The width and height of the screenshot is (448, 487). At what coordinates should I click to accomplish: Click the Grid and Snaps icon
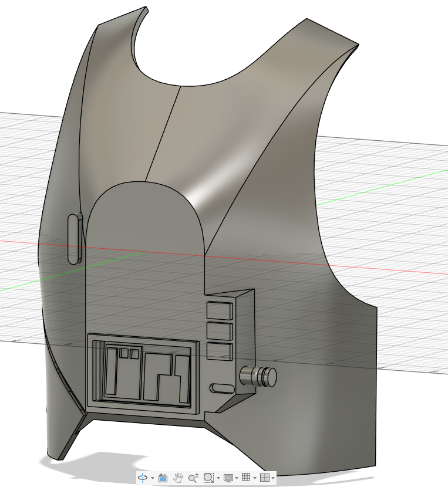click(x=247, y=478)
